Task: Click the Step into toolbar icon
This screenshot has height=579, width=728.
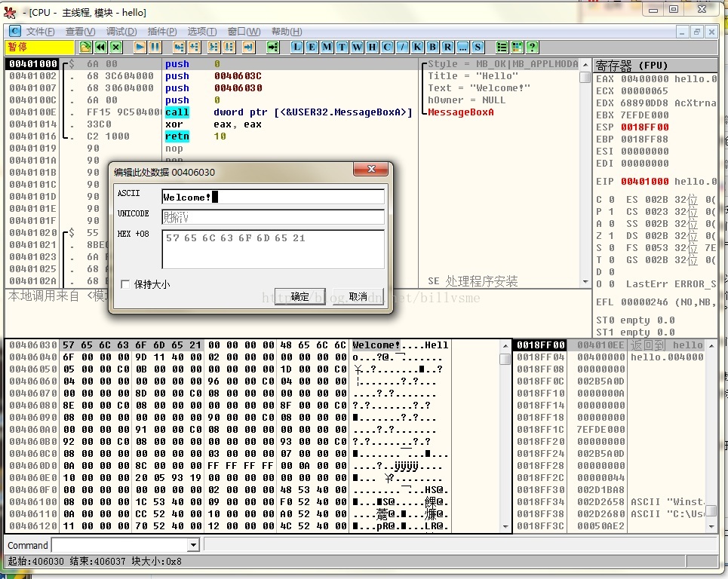Action: 179,47
